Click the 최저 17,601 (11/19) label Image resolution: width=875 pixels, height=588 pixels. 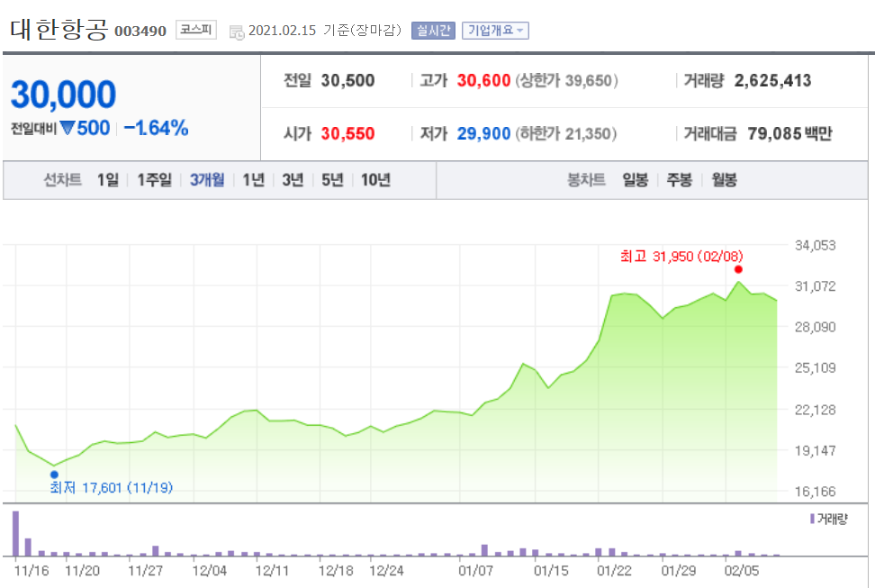[112, 487]
